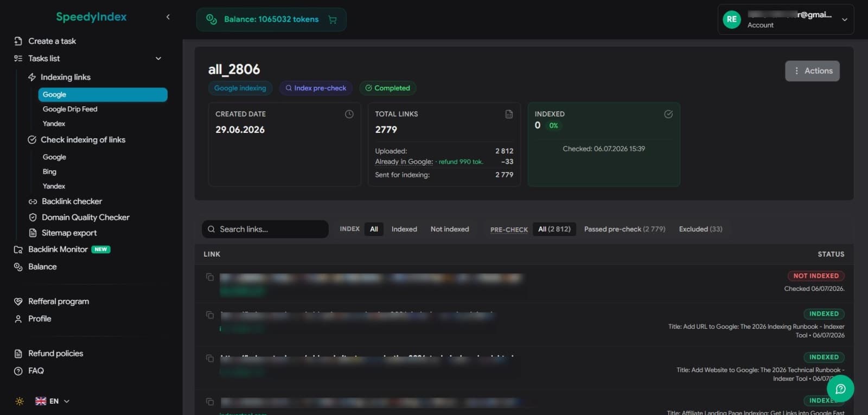Copy the link in the Add Website to Google row
The width and height of the screenshot is (868, 415).
coord(210,359)
